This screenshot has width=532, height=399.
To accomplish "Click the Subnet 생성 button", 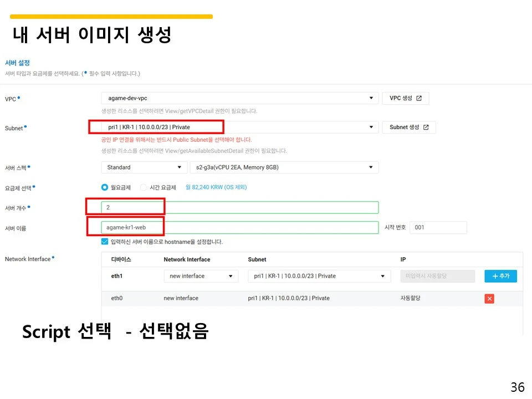I will pos(409,127).
